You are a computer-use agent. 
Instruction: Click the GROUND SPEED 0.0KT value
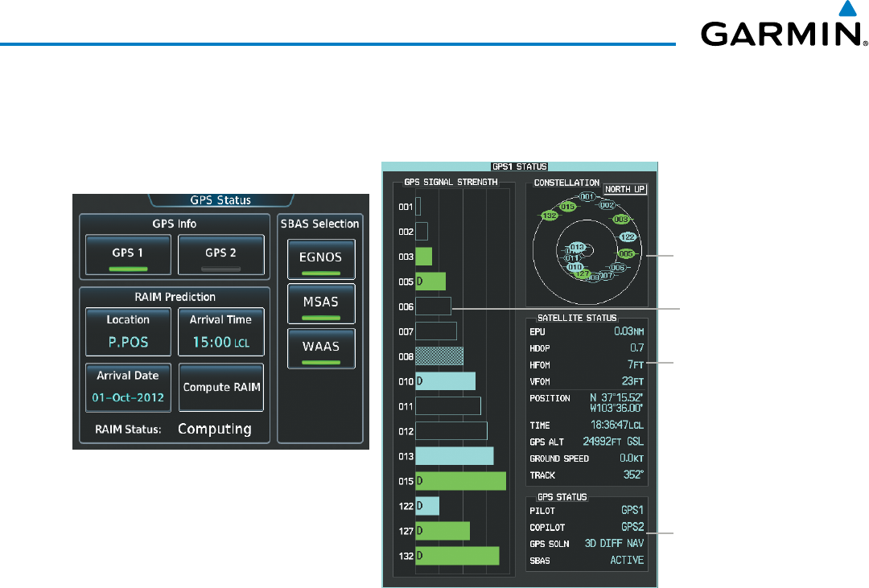click(632, 458)
